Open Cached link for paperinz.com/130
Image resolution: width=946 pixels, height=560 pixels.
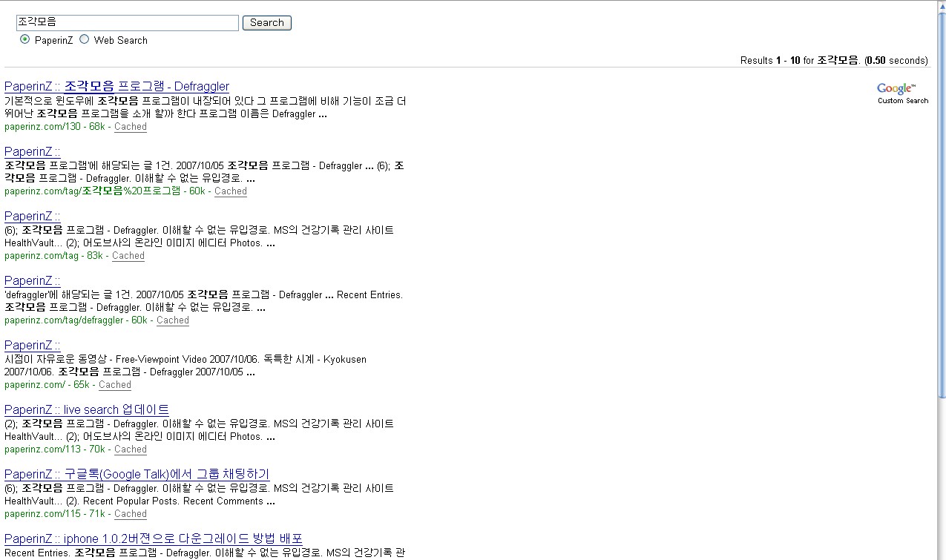click(x=131, y=127)
